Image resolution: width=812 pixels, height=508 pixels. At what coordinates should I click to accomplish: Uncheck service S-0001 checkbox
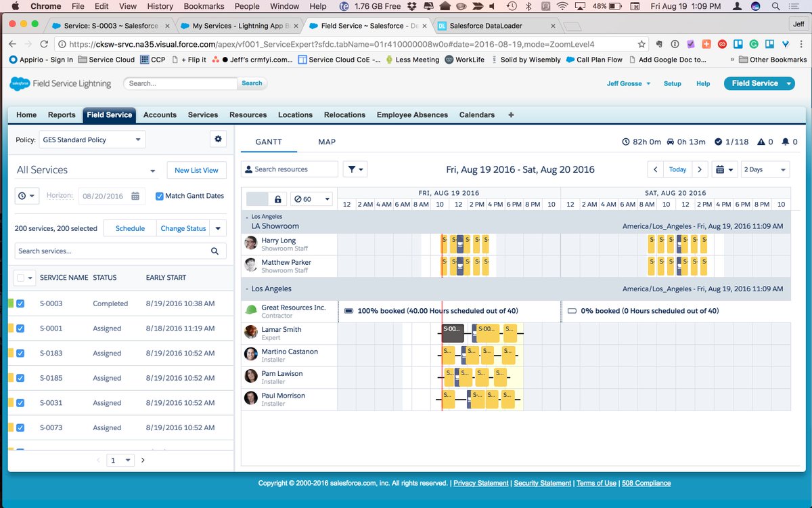(20, 329)
